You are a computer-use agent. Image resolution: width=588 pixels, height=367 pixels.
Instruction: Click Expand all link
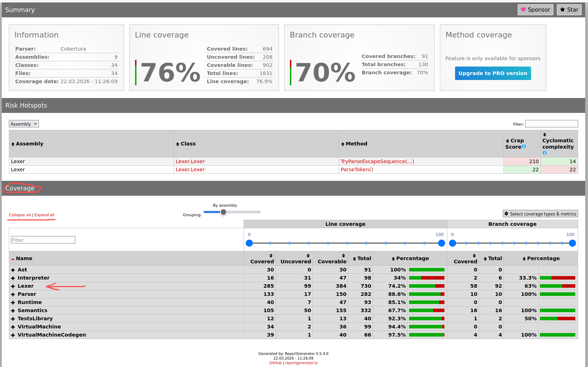44,215
